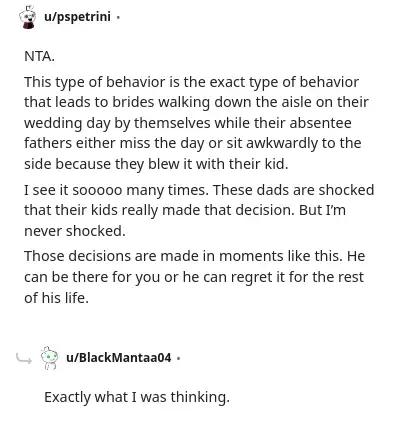This screenshot has height=433, width=400.
Task: Click the reply "Exactly what I was thinking."
Action: click(137, 397)
